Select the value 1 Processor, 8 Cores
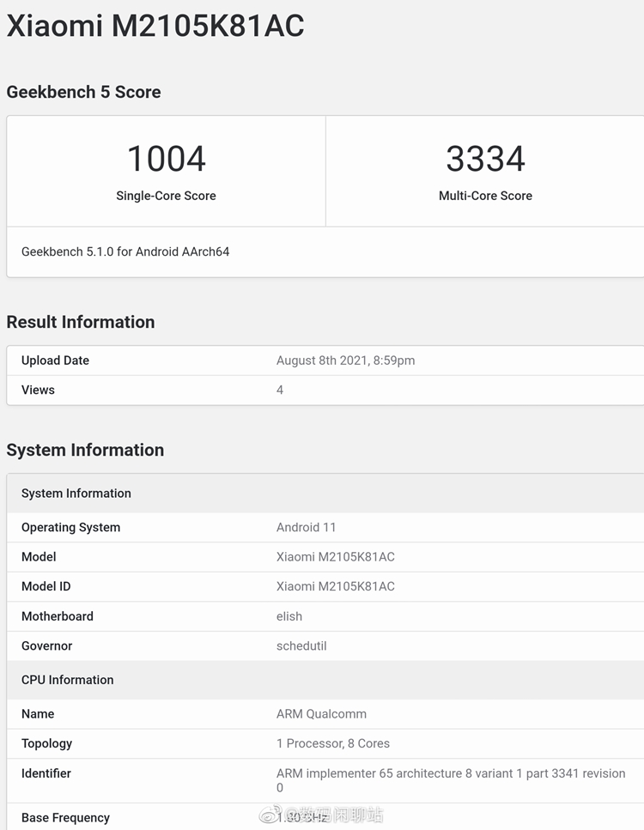Viewport: 644px width, 830px height. (333, 743)
